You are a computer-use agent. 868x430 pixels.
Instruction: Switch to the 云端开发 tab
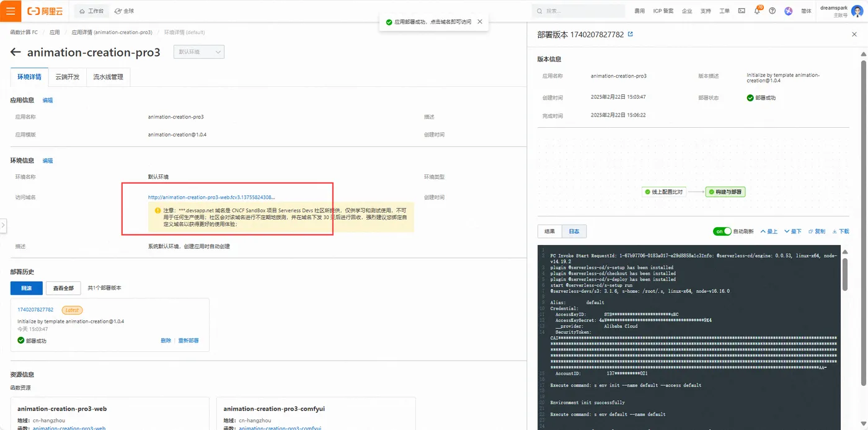67,77
